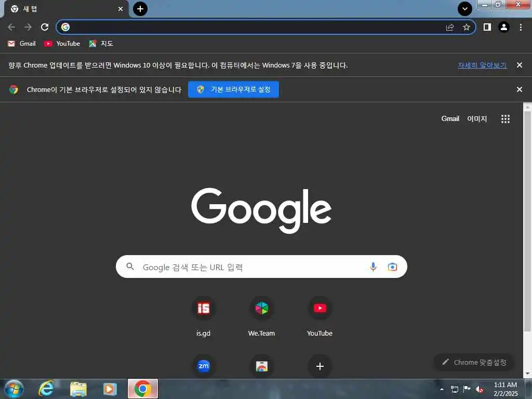Open the We.Team shortcut
532x399 pixels.
click(x=262, y=316)
